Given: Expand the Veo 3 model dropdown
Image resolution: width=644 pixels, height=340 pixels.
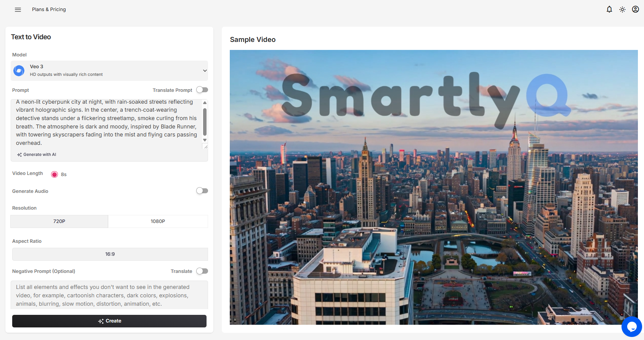Looking at the screenshot, I should pos(109,71).
